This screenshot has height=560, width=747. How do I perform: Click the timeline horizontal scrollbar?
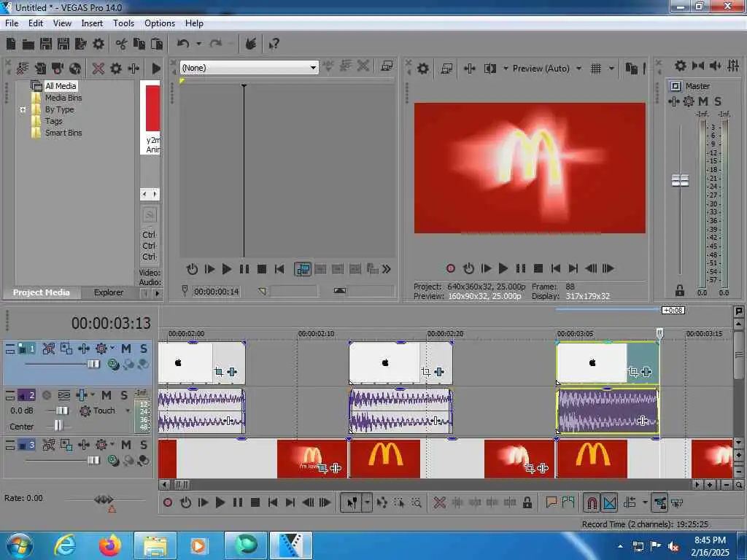(x=432, y=484)
